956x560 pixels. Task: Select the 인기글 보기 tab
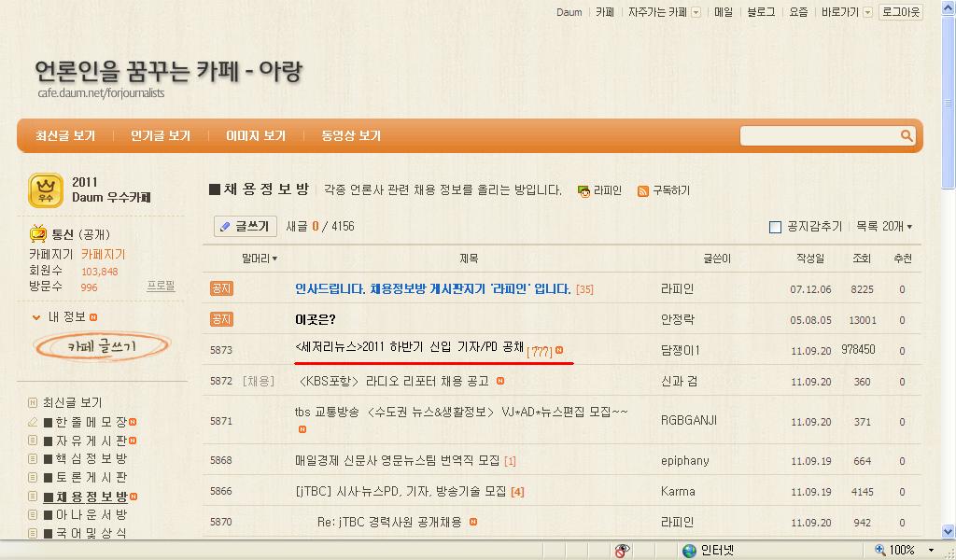click(x=161, y=136)
